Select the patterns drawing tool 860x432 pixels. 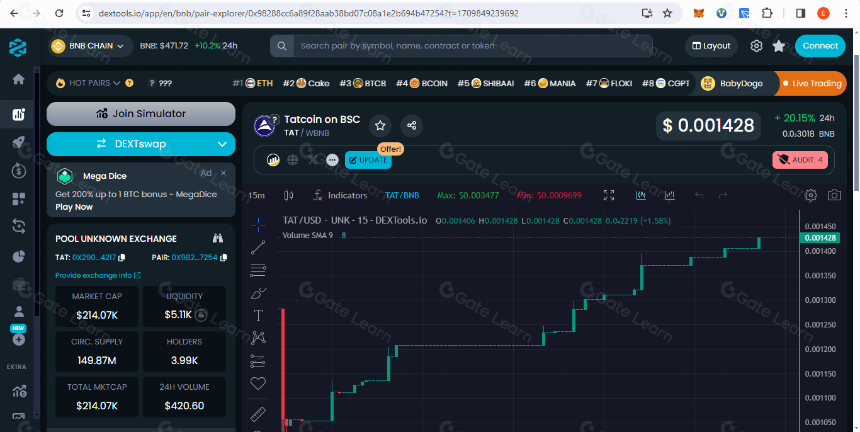[258, 338]
